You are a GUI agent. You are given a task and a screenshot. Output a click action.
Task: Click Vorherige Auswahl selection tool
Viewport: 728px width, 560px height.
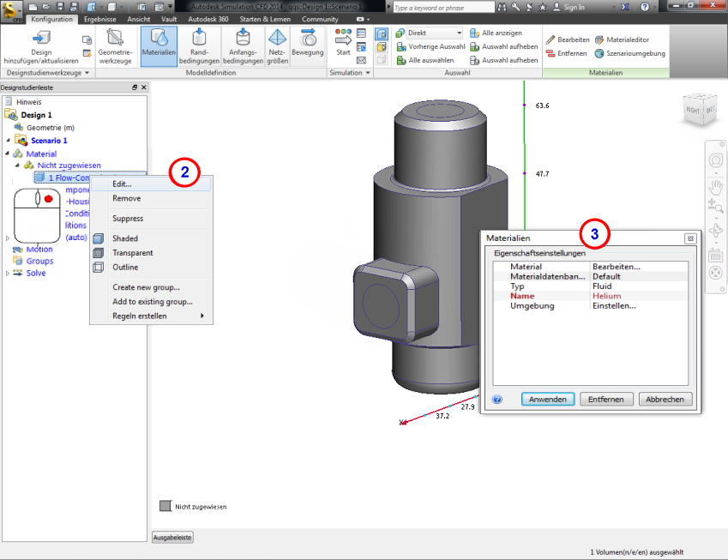click(430, 46)
